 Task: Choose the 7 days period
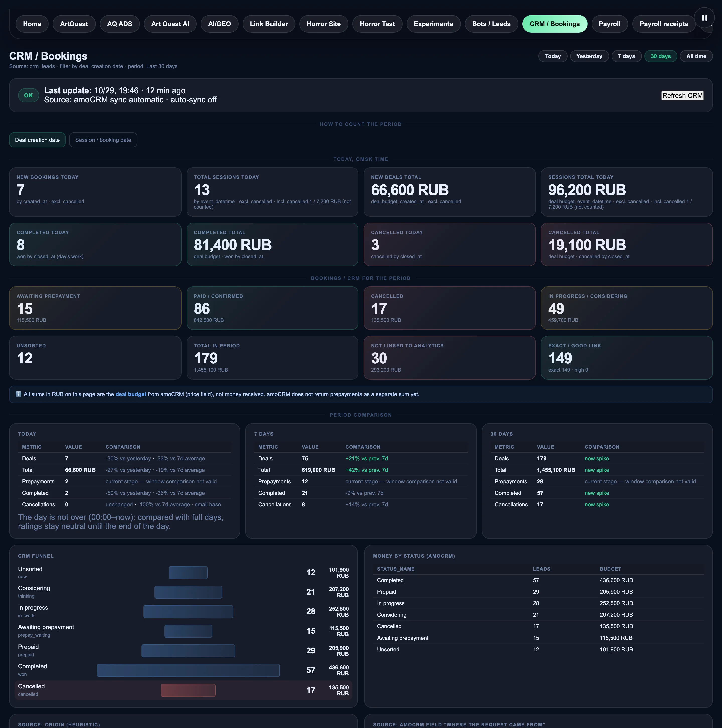[626, 56]
